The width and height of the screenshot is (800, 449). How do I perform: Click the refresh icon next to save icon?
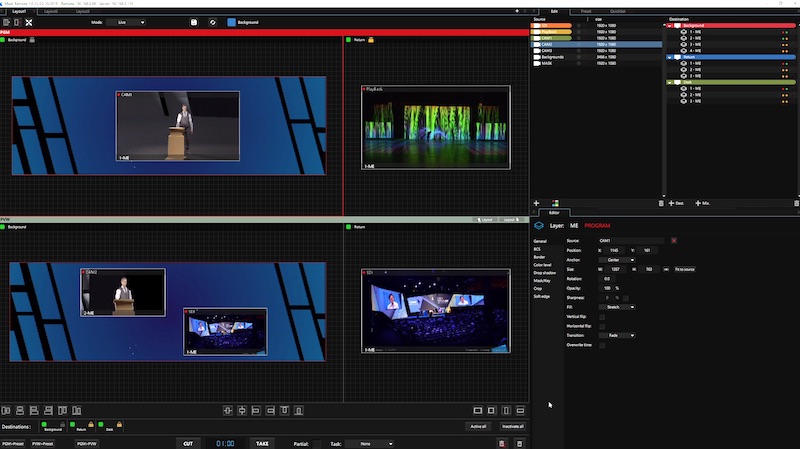pyautogui.click(x=212, y=21)
